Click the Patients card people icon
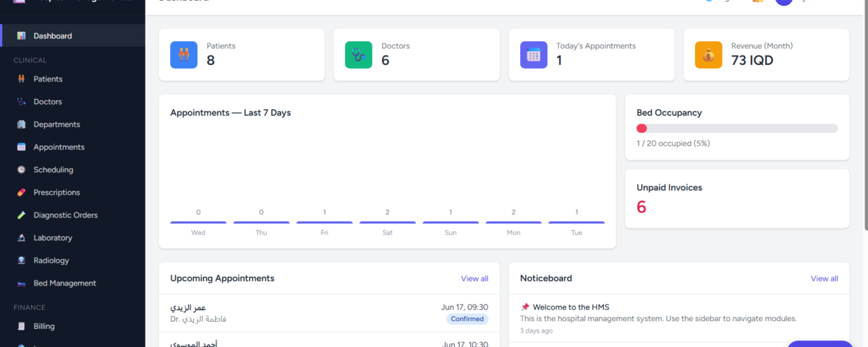 pos(184,54)
